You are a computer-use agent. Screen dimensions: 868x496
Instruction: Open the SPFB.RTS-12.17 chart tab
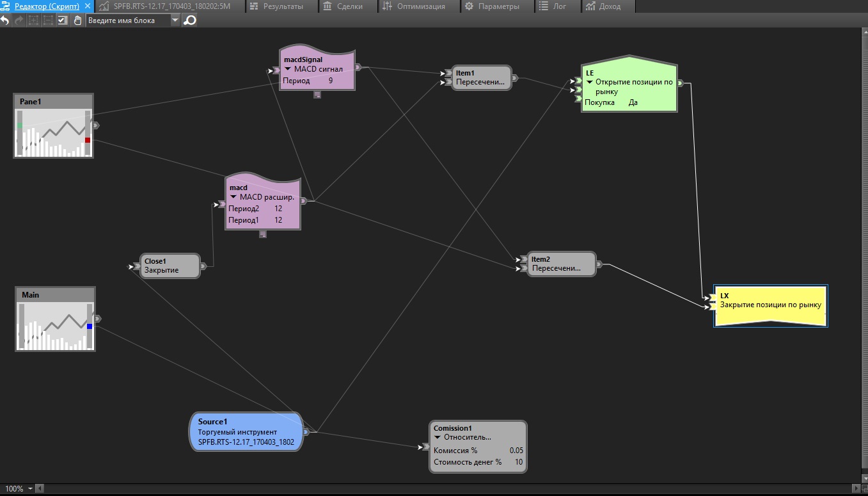tap(171, 6)
